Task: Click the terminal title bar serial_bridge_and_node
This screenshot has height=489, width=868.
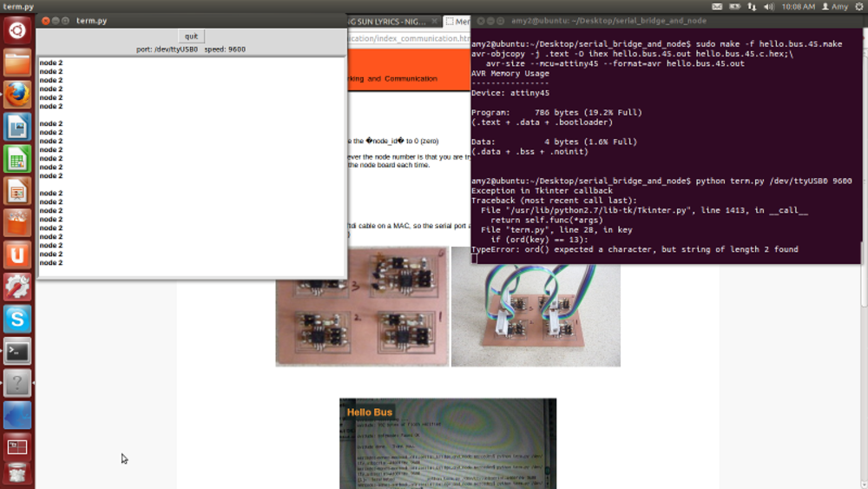Action: coord(609,21)
